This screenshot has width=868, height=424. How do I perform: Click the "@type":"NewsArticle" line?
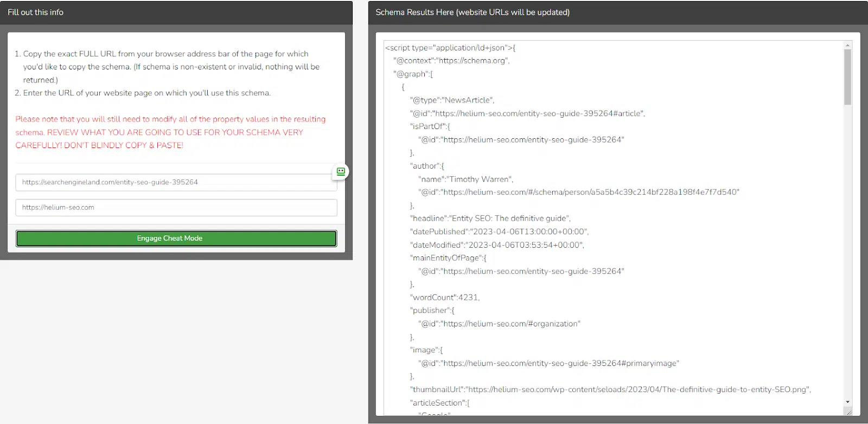[452, 100]
